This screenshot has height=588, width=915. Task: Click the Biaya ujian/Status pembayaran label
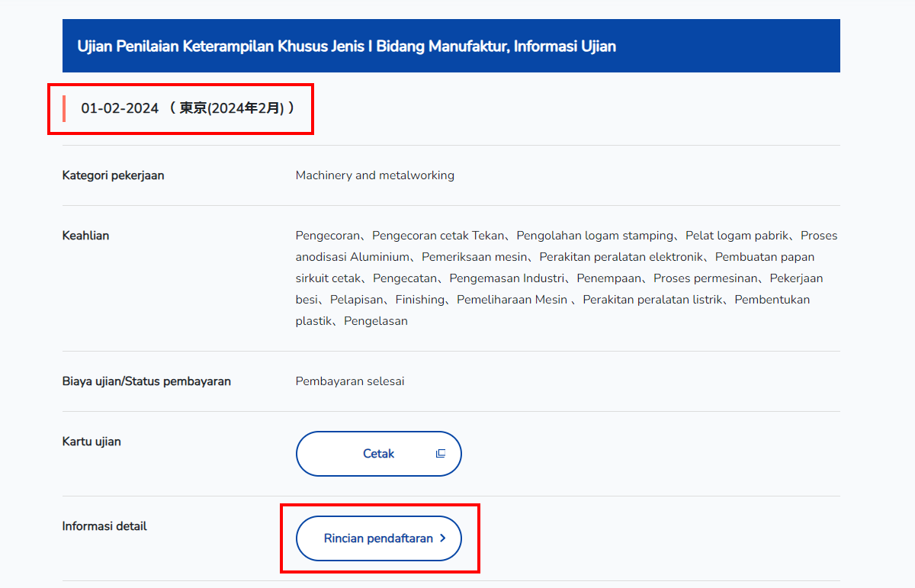pos(146,381)
